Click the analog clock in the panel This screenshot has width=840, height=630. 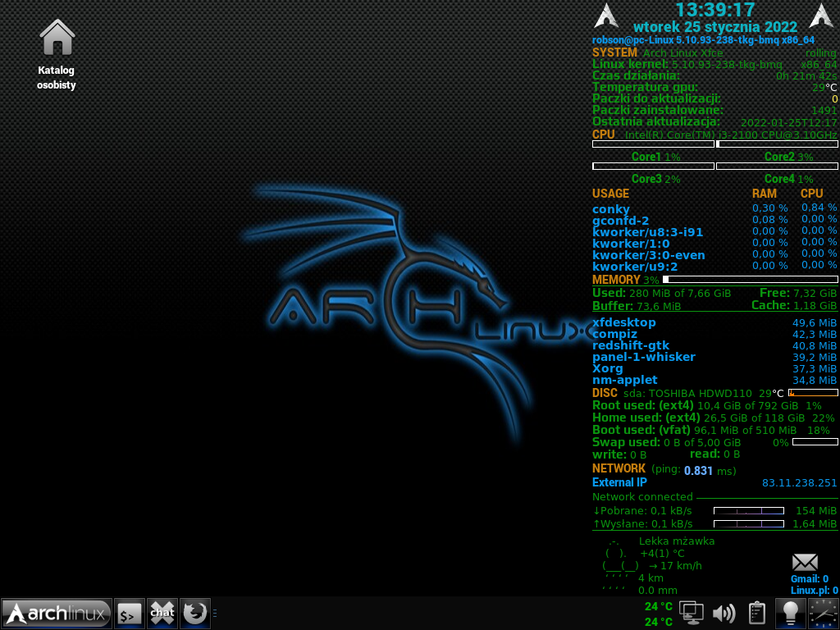pyautogui.click(x=824, y=614)
